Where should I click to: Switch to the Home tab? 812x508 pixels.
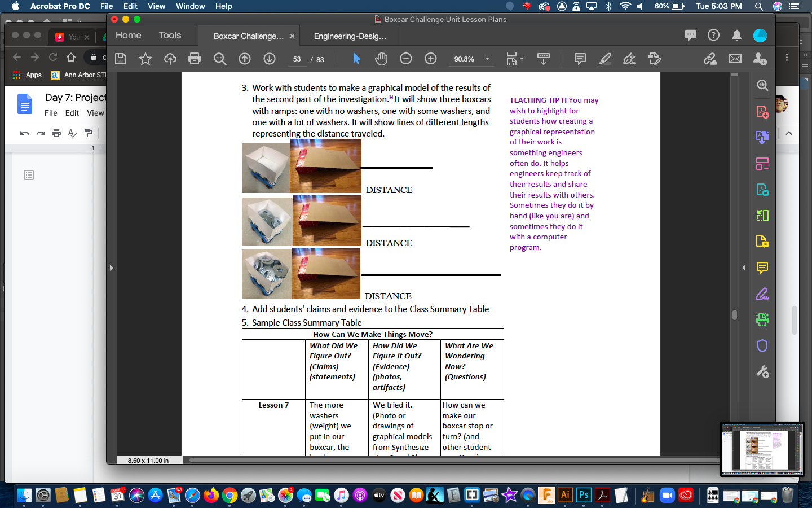coord(129,35)
